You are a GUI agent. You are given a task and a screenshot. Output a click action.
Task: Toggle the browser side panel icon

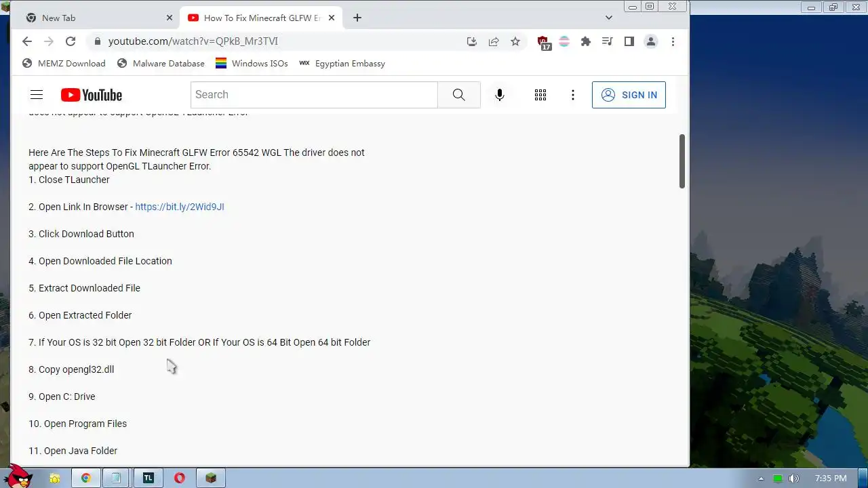629,41
